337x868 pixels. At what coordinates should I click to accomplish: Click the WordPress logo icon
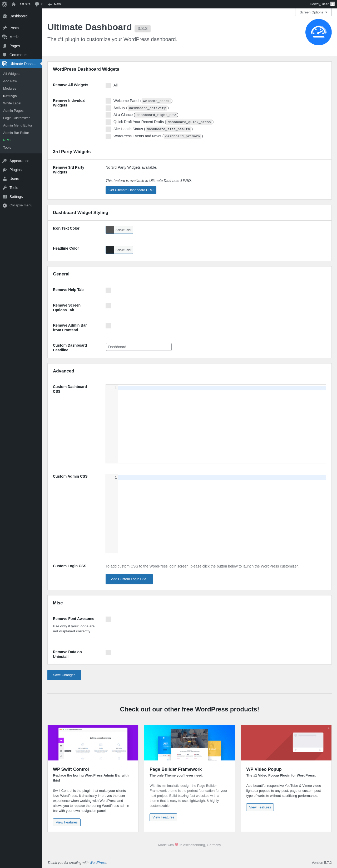point(4,4)
